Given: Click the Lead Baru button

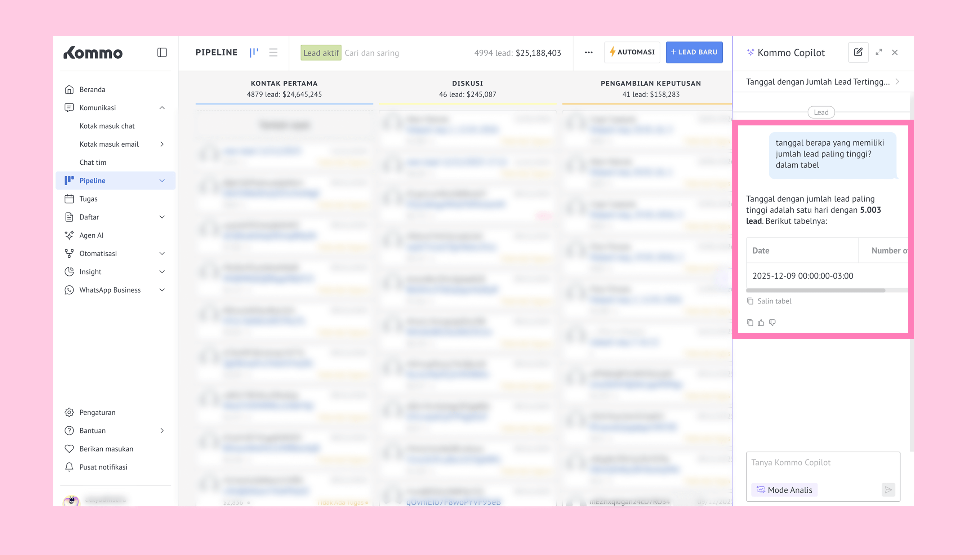Looking at the screenshot, I should (x=694, y=52).
